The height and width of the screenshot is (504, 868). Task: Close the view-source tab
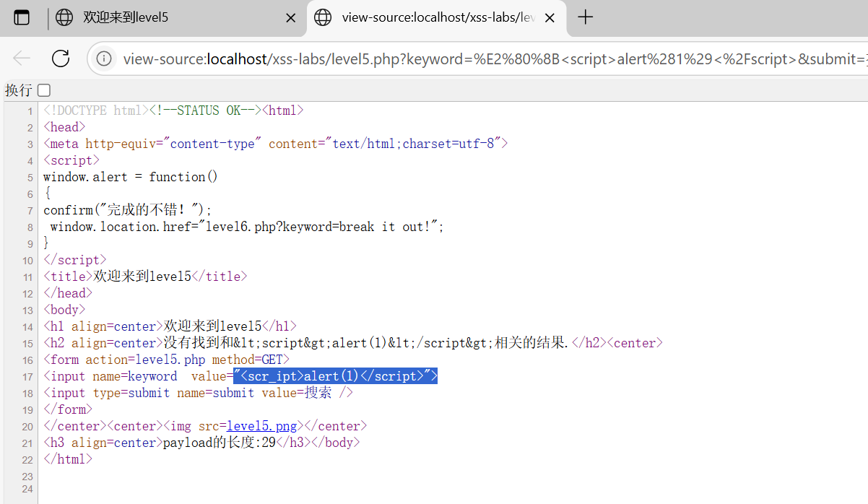pyautogui.click(x=550, y=18)
